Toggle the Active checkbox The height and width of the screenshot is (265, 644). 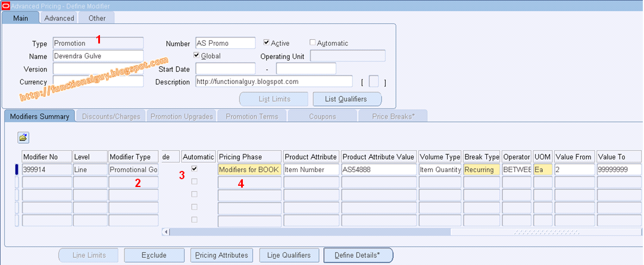click(266, 42)
